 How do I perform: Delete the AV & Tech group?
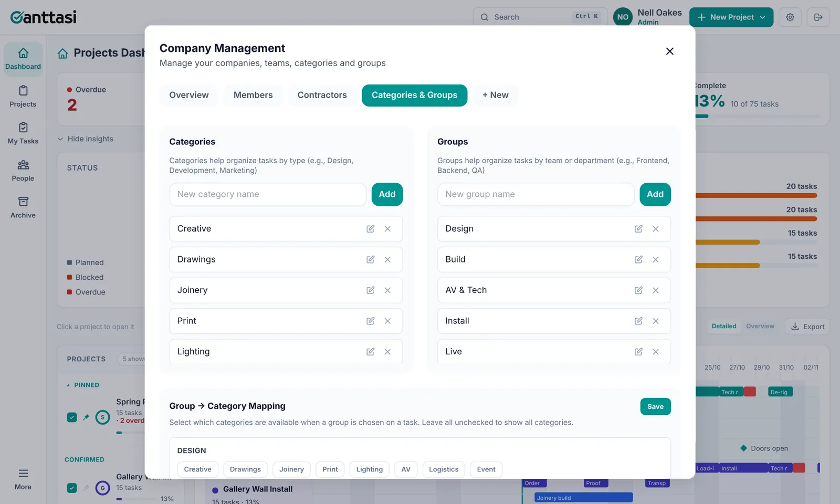tap(656, 290)
